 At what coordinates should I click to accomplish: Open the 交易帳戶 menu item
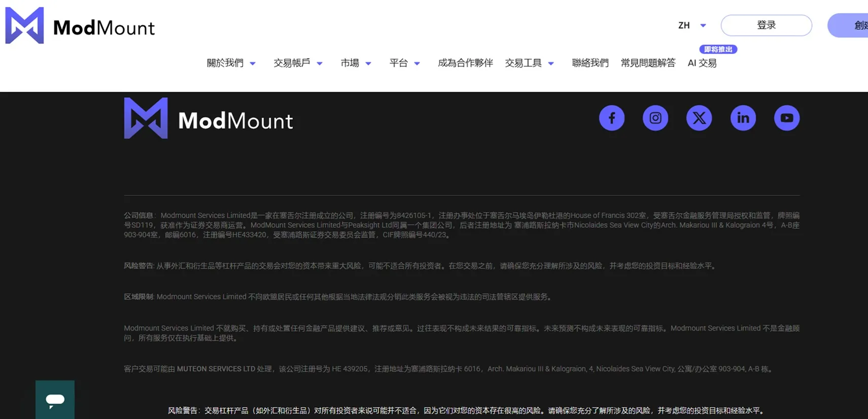click(292, 63)
